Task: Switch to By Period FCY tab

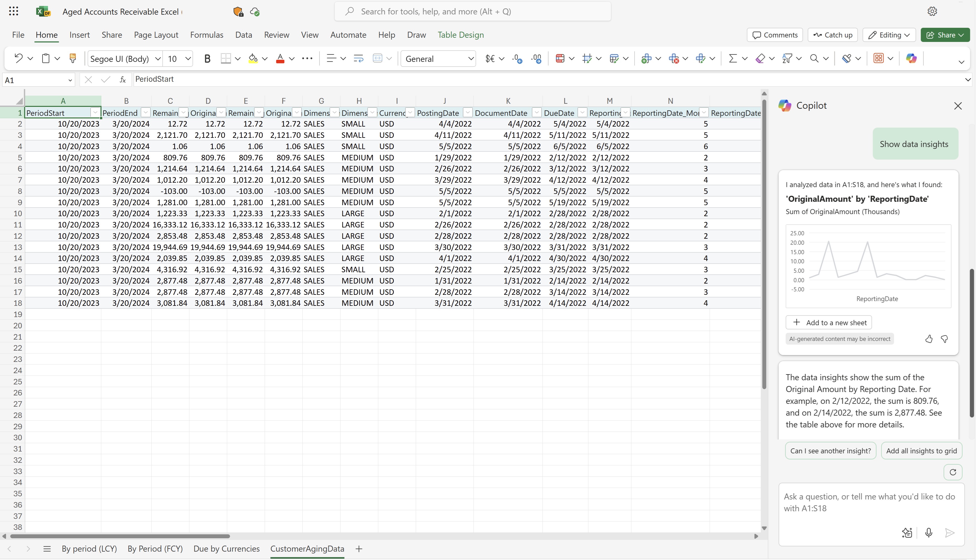Action: (155, 549)
